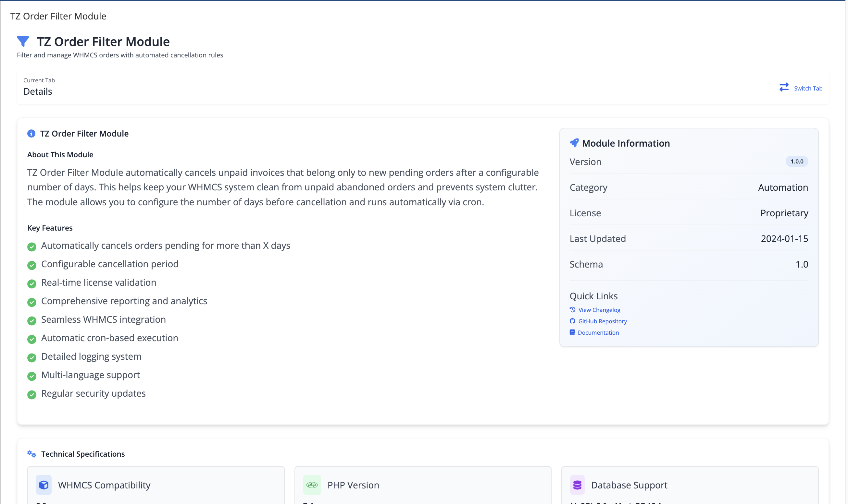Click the 1.0.0 version badge
The width and height of the screenshot is (848, 504).
[797, 161]
